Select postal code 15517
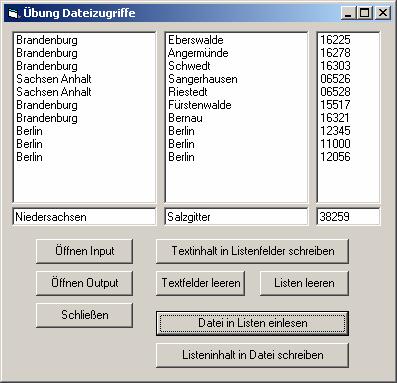 (348, 105)
